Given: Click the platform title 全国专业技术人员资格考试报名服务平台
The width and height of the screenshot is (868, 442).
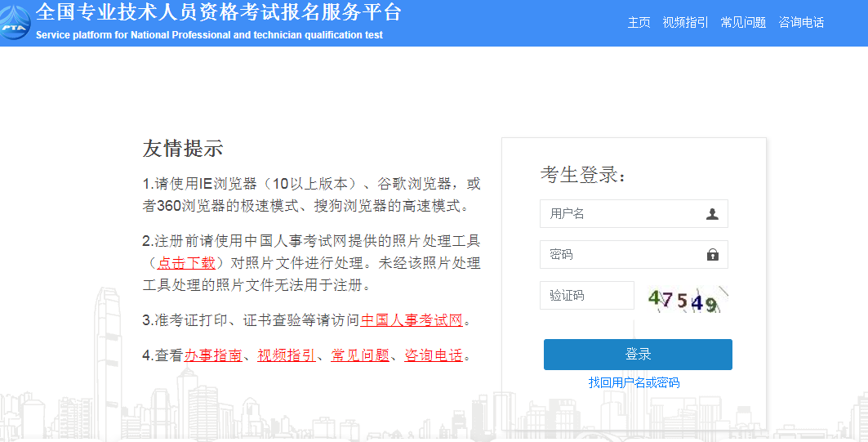Looking at the screenshot, I should pyautogui.click(x=219, y=12).
